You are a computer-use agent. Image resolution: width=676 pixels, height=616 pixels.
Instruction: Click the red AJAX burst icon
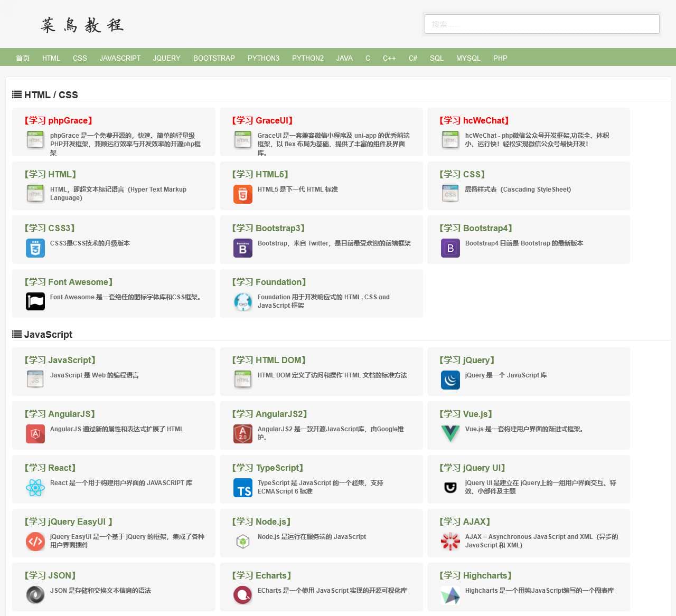(x=450, y=541)
